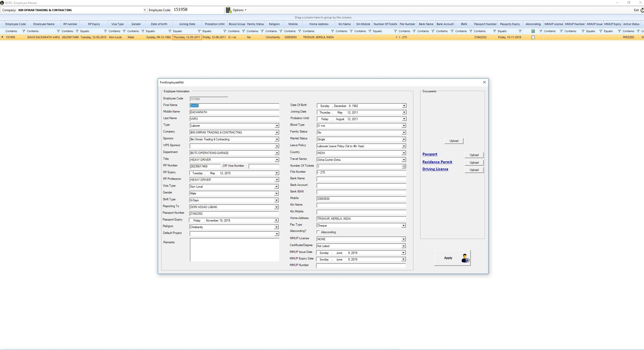Expand the Company selector at top
Viewport: 644px width, 350px height.
click(145, 10)
